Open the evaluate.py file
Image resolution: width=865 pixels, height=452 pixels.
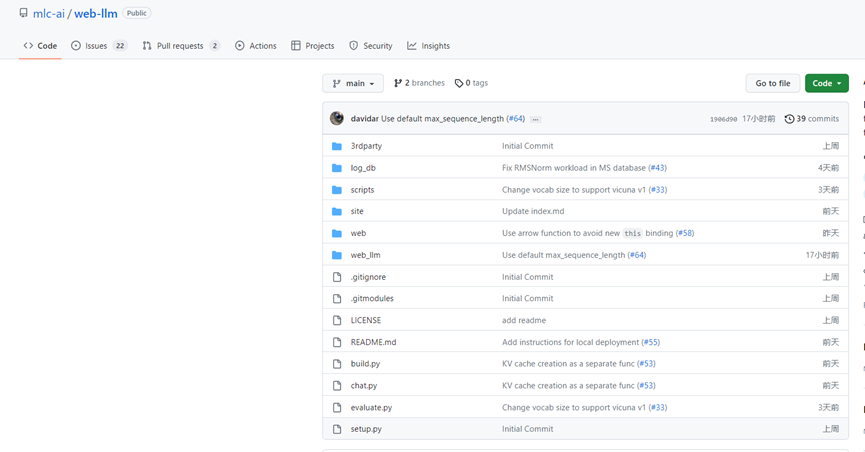point(371,407)
